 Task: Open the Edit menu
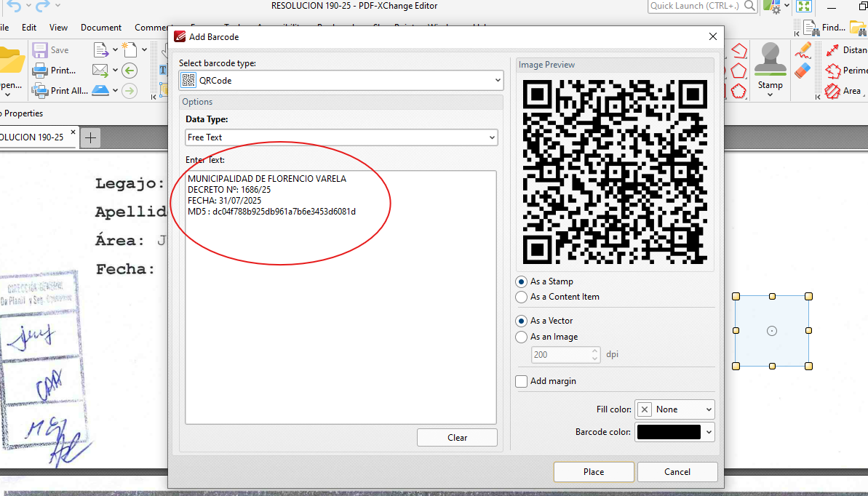point(30,28)
